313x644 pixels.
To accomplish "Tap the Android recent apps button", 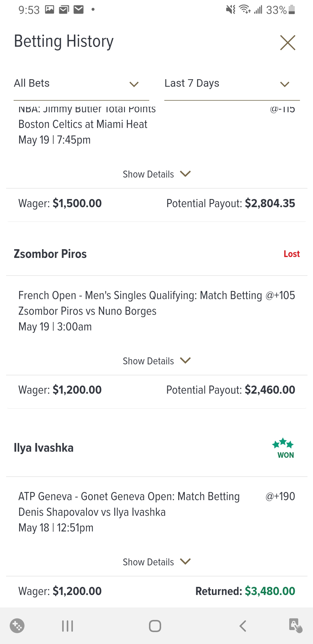I will point(68,626).
